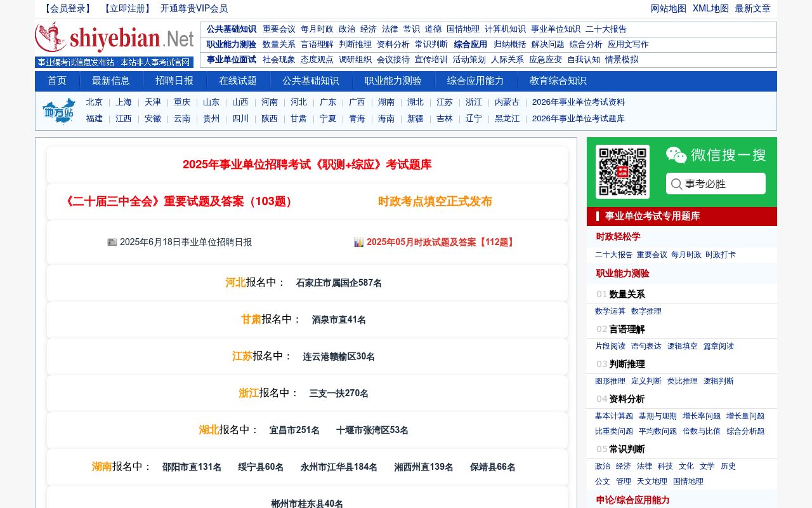
Task: Select 首页 in the navigation bar
Action: pyautogui.click(x=57, y=81)
